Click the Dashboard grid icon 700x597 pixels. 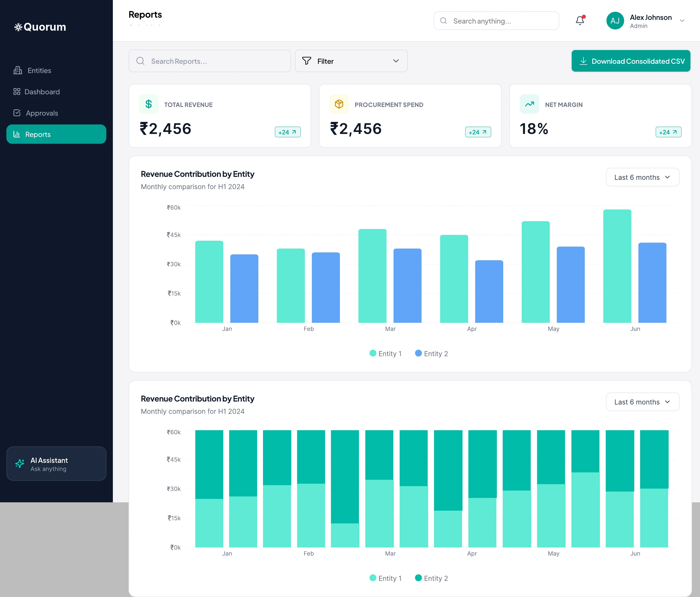click(x=17, y=91)
